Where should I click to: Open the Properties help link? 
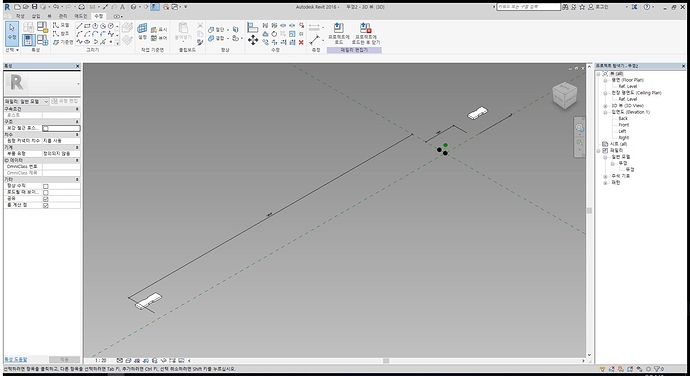[x=16, y=360]
